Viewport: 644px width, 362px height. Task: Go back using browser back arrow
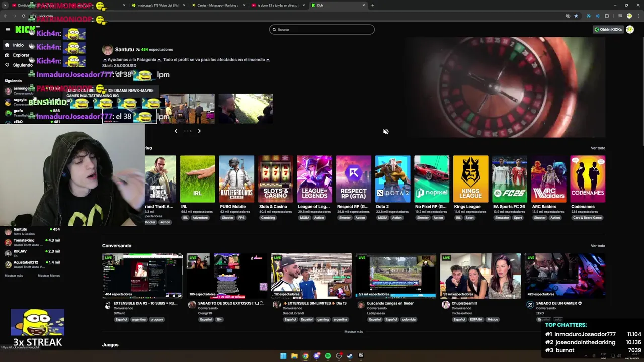click(x=6, y=16)
